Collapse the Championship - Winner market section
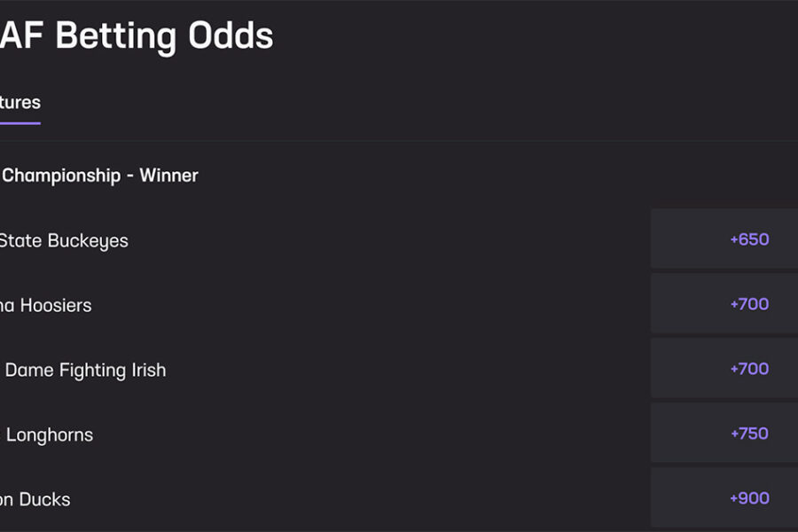 (99, 176)
